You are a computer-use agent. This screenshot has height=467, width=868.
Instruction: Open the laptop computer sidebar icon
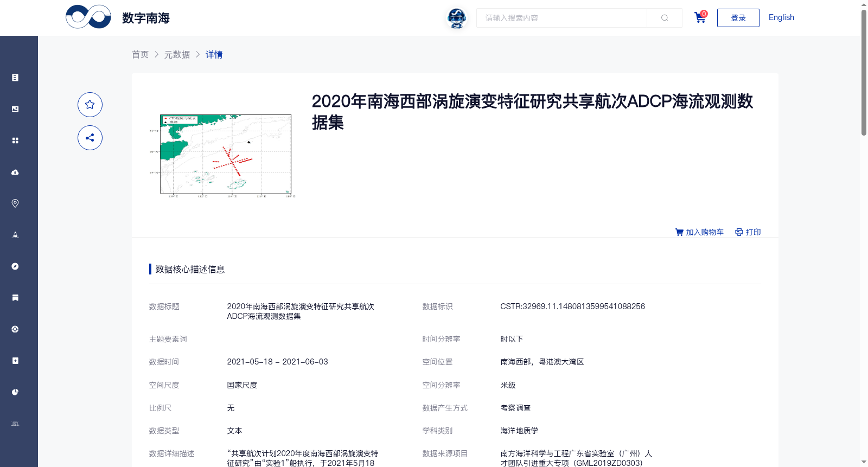click(15, 424)
